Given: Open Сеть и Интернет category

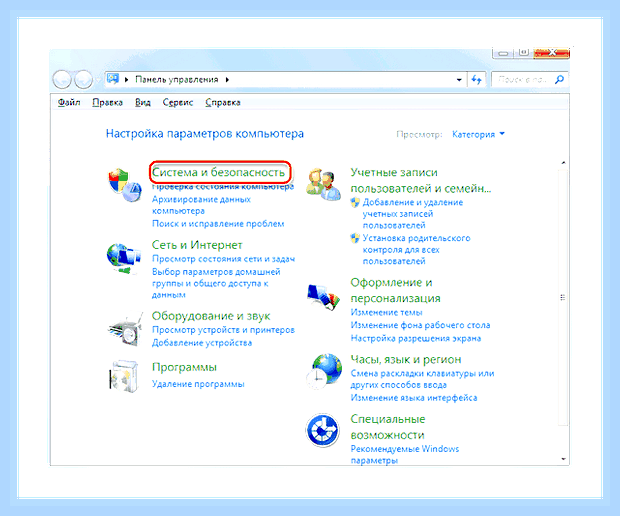Looking at the screenshot, I should click(x=197, y=245).
